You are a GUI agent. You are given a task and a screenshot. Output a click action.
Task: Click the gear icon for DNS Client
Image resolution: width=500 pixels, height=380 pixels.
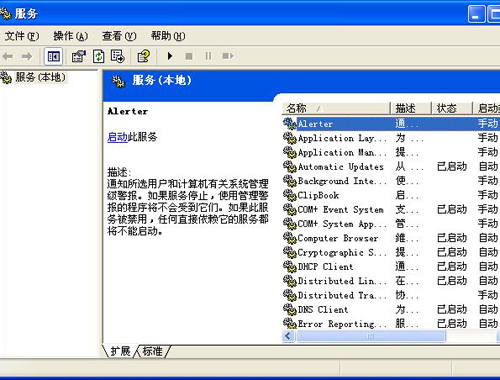tap(290, 310)
